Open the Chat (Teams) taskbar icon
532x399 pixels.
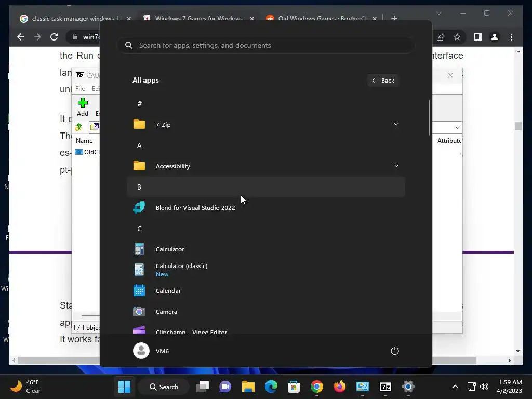[225, 387]
